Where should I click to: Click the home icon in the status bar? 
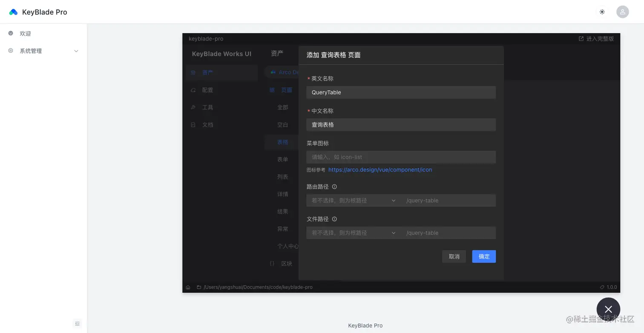pyautogui.click(x=188, y=287)
